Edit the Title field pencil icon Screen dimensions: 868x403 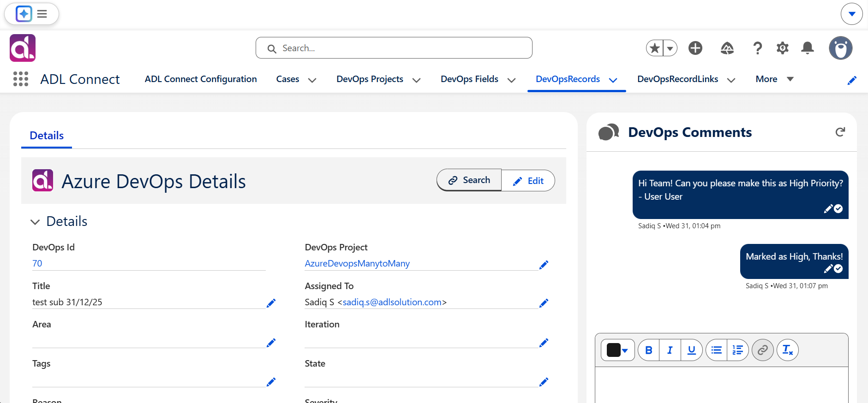coord(271,303)
